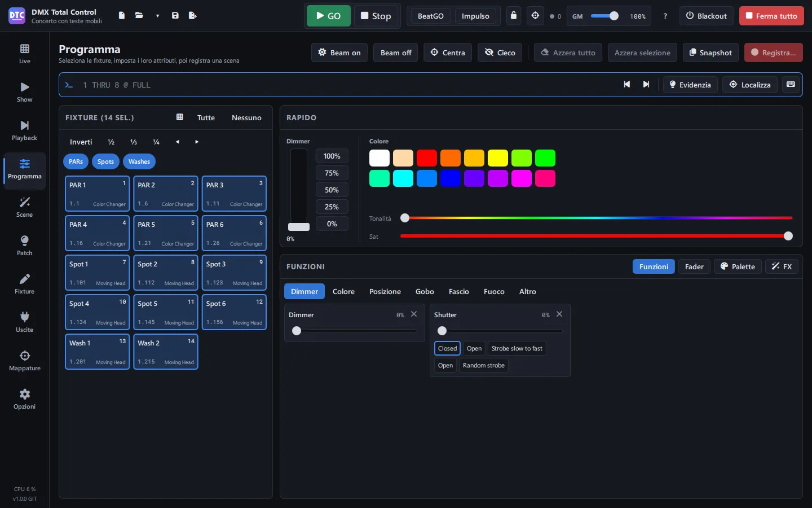
Task: Click the crosshair target icon beside the lock
Action: coord(535,16)
